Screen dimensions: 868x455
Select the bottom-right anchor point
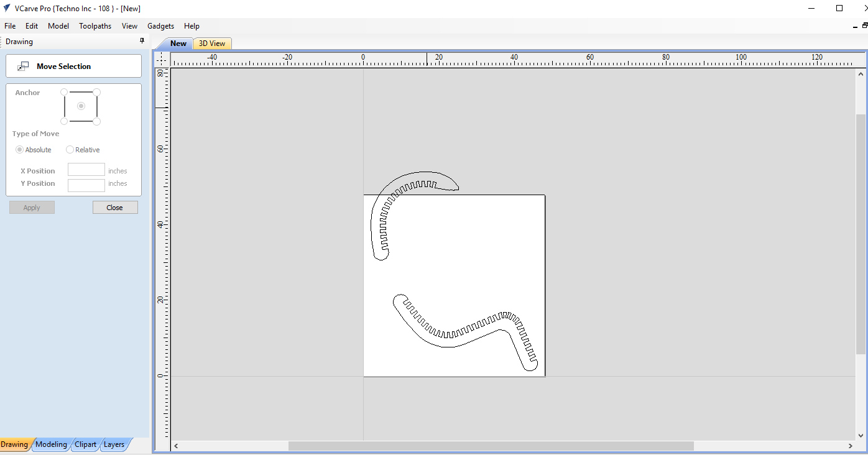(96, 121)
